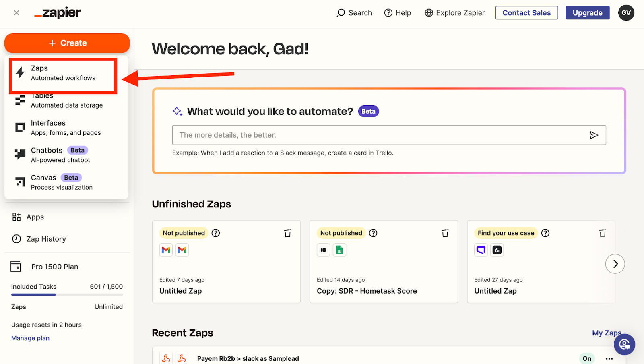Click the Tables icon in Create menu

tap(20, 100)
